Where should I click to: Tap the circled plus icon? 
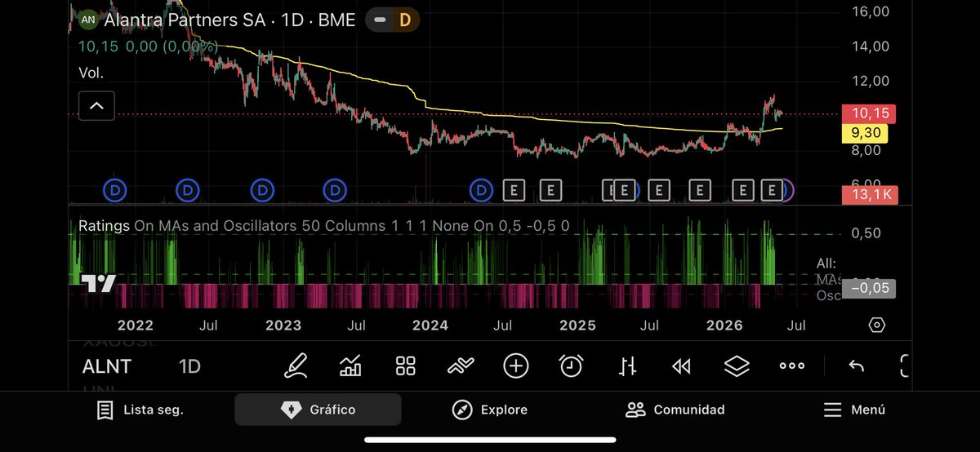(x=516, y=366)
